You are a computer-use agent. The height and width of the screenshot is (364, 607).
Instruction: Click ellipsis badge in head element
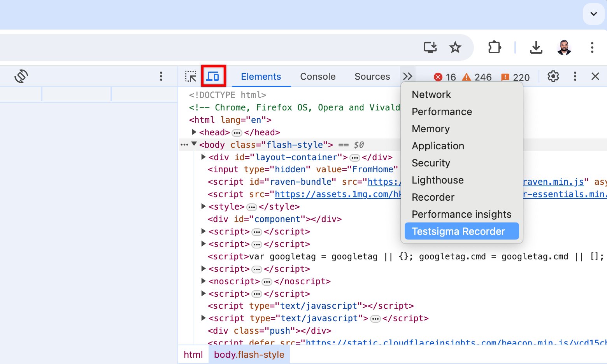tap(237, 133)
